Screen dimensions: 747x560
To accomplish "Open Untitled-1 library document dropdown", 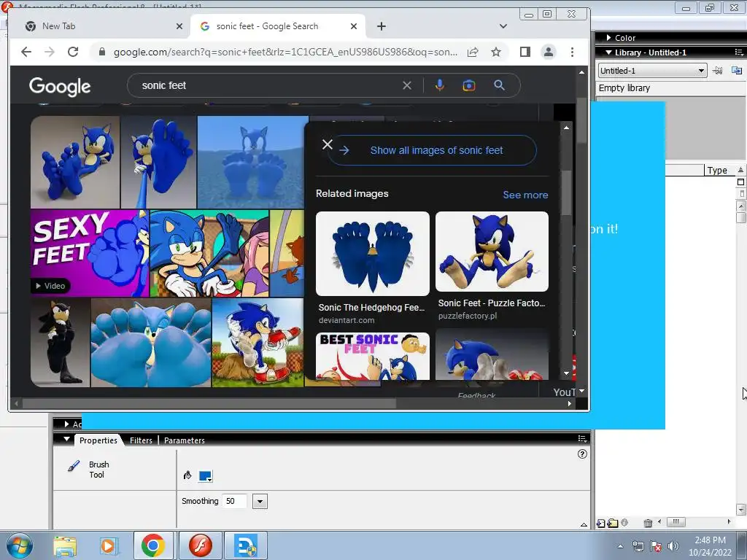I will (652, 71).
